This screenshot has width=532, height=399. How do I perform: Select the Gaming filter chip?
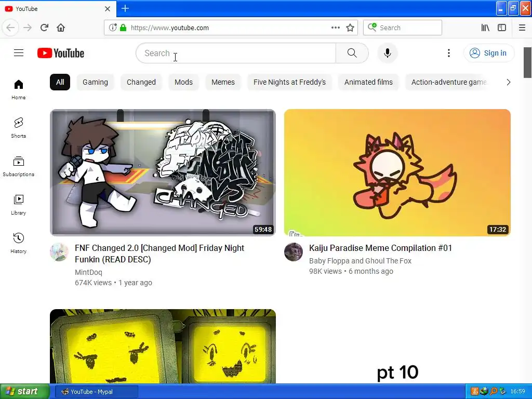pyautogui.click(x=96, y=82)
